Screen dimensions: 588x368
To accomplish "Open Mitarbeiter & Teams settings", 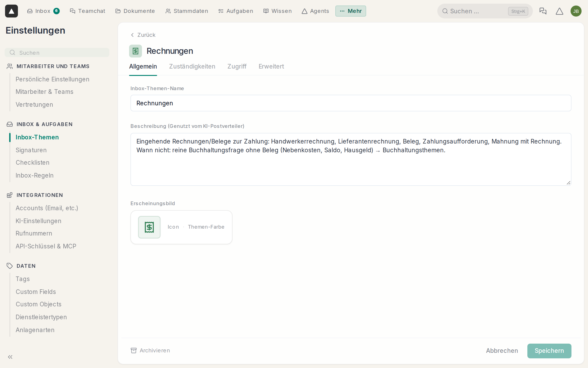I will (44, 92).
